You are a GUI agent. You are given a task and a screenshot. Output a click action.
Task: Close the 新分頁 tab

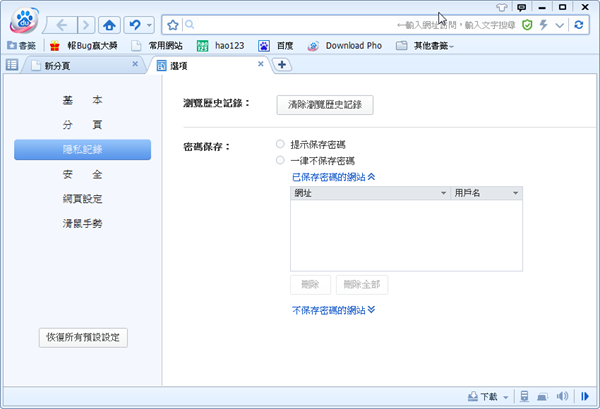coord(135,64)
